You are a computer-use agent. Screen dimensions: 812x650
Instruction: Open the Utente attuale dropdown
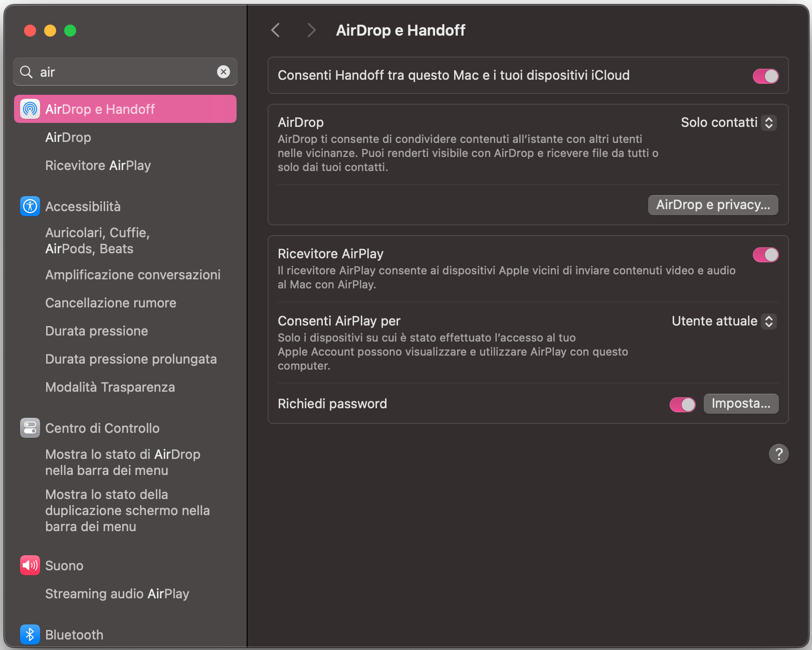tap(723, 321)
